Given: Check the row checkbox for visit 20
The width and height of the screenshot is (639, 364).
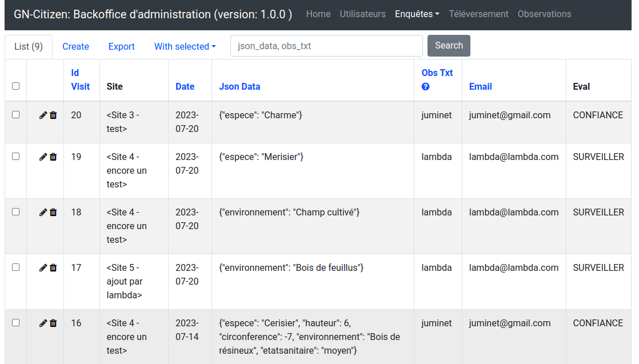Looking at the screenshot, I should coord(16,115).
